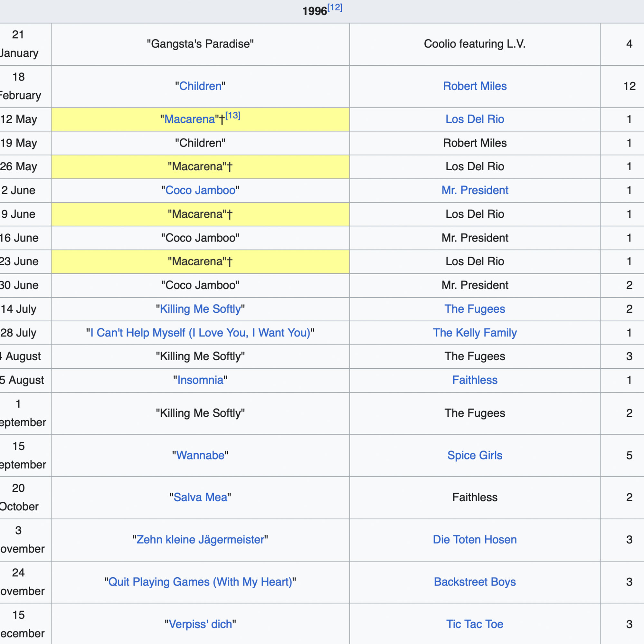Open the "Killing Me Softly" link
This screenshot has height=644, width=644.
(200, 309)
